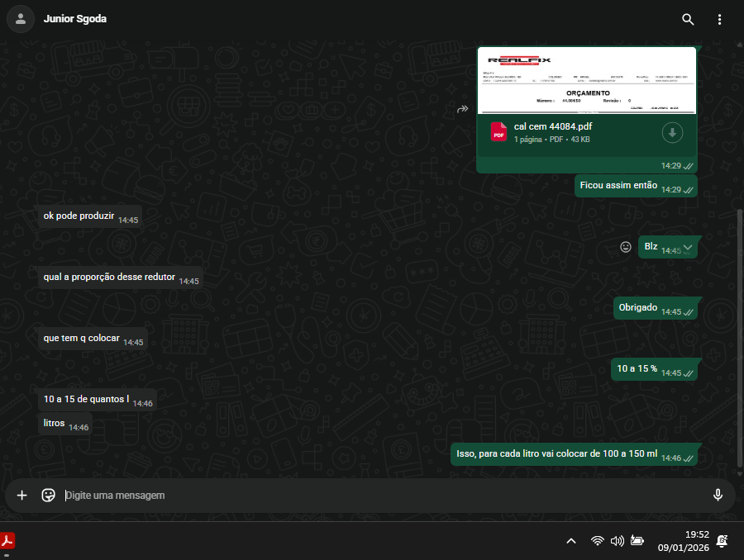Open the attach plus button
Image resolution: width=744 pixels, height=560 pixels.
(22, 496)
